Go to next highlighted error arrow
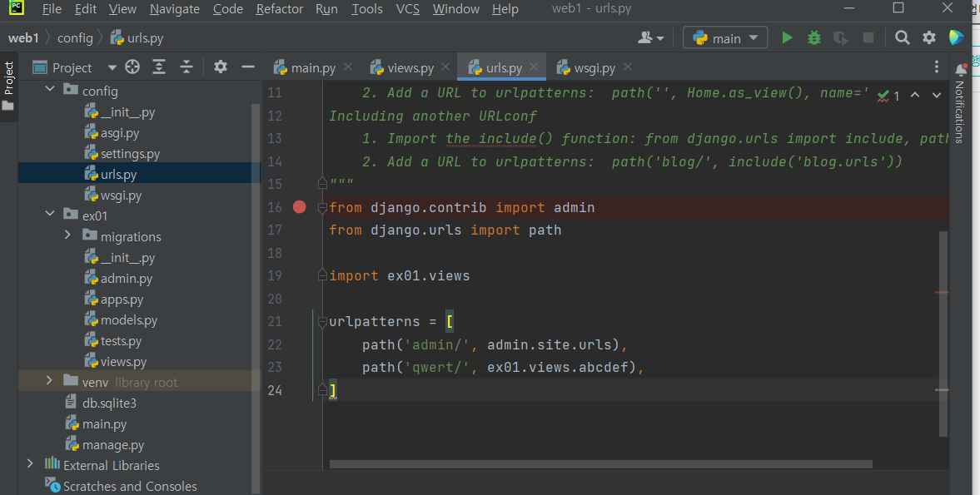 [x=936, y=95]
